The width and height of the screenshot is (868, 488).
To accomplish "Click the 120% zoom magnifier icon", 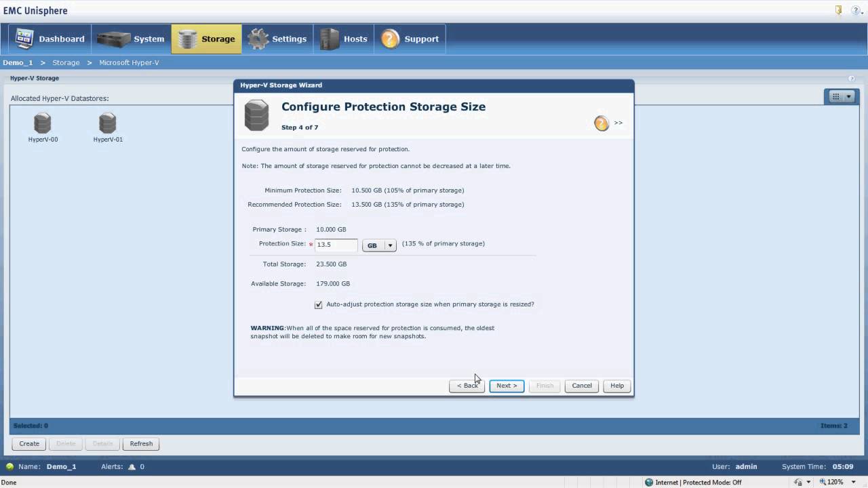I will pyautogui.click(x=822, y=483).
